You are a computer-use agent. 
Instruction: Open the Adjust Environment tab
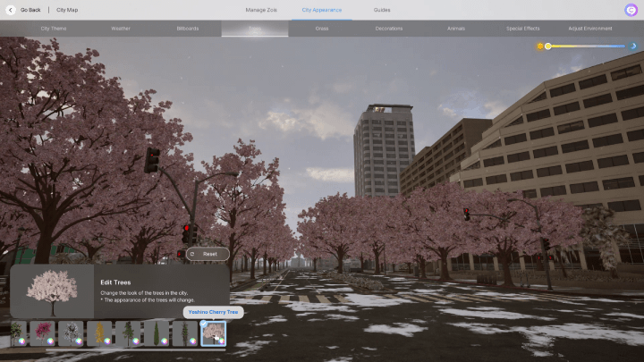click(x=590, y=29)
